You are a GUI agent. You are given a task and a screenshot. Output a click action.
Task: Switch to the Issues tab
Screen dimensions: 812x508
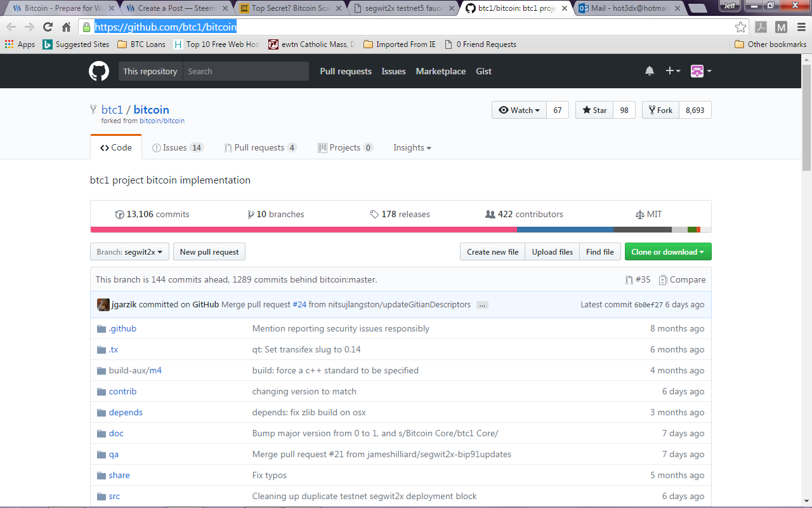[178, 147]
